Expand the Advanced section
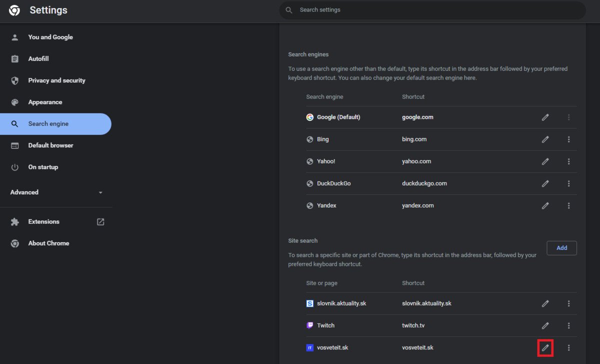 (x=56, y=192)
